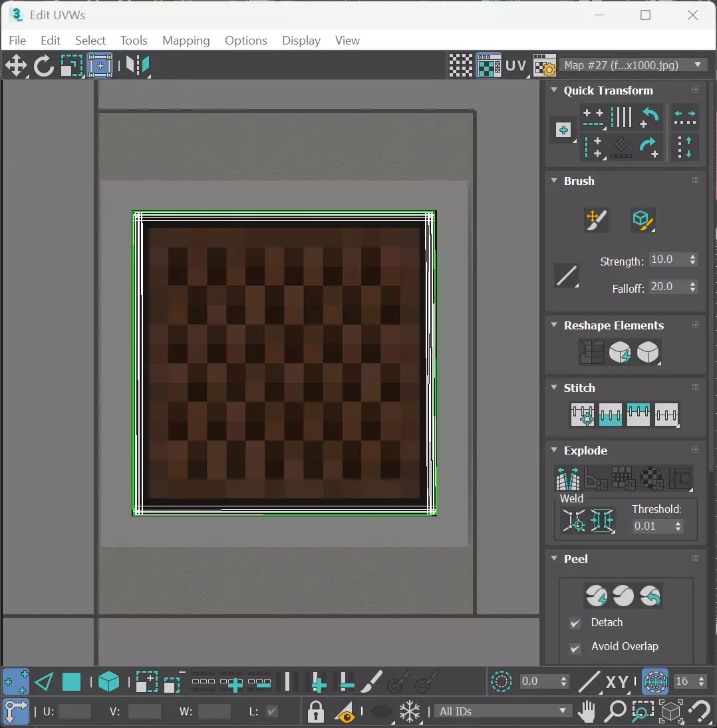Click Space Horizontally icon
Image resolution: width=717 pixels, height=728 pixels.
[x=685, y=118]
